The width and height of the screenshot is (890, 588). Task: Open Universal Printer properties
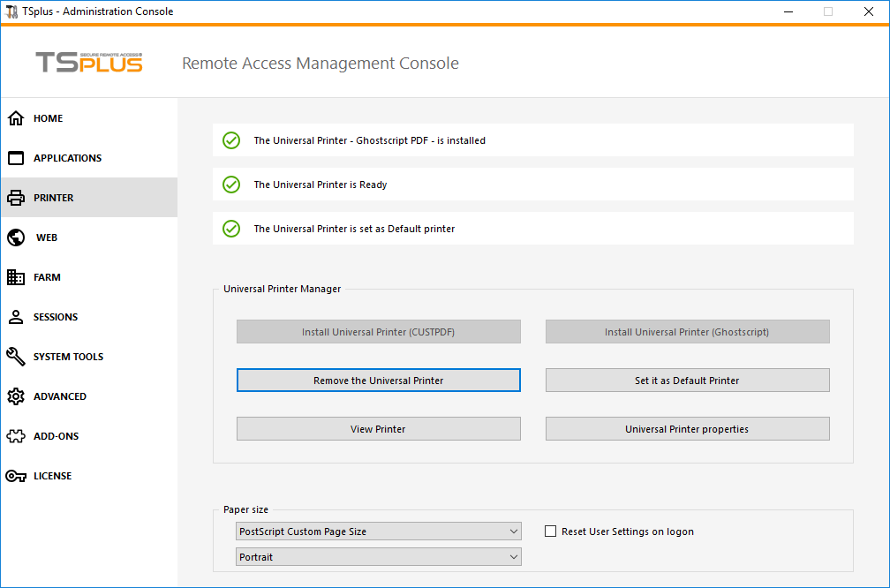[x=687, y=428]
